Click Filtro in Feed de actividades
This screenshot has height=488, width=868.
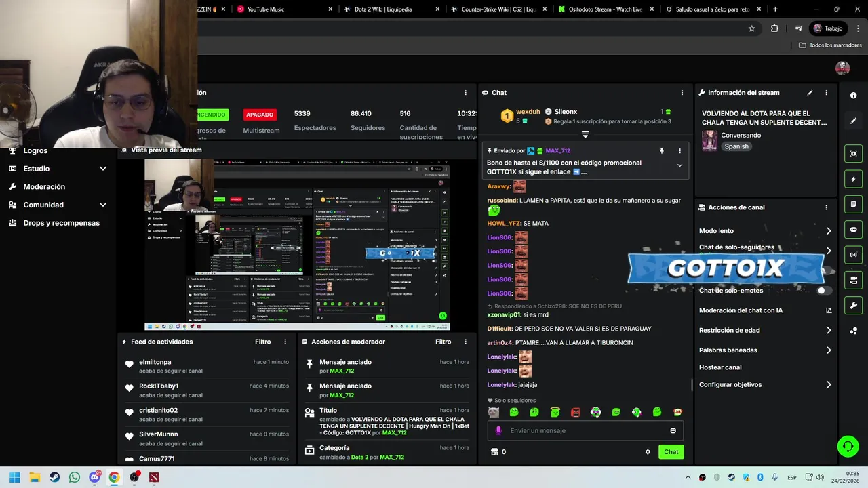tap(262, 342)
